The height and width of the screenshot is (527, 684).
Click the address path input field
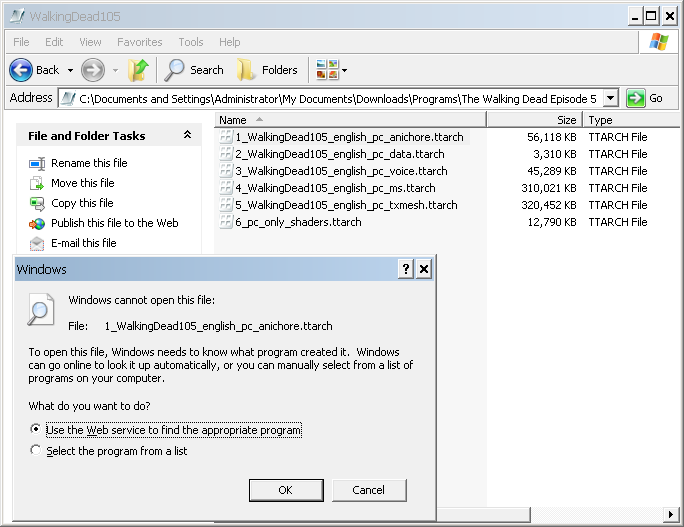coord(340,99)
